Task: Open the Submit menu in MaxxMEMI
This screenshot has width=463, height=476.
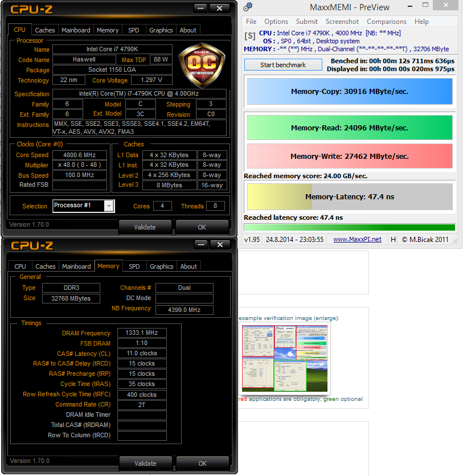Action: (x=306, y=22)
